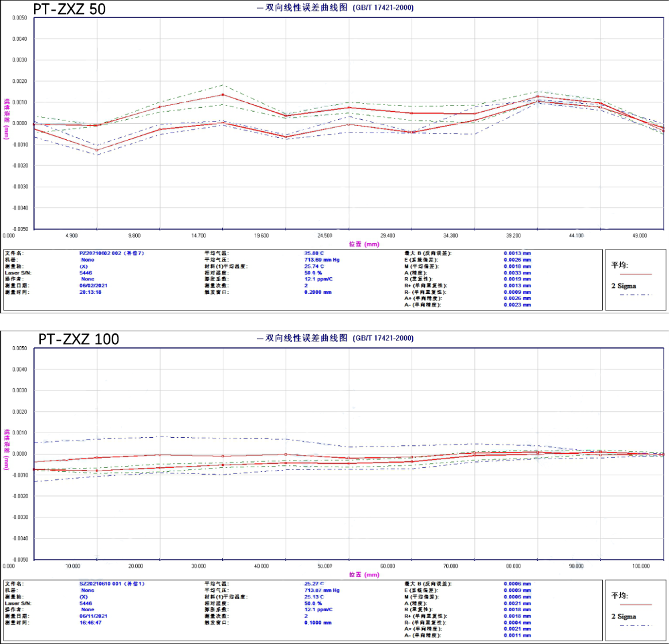Click the 平均 label in PT-ZXZ 100 legend
Image resolution: width=669 pixels, height=644 pixels.
pyautogui.click(x=620, y=595)
